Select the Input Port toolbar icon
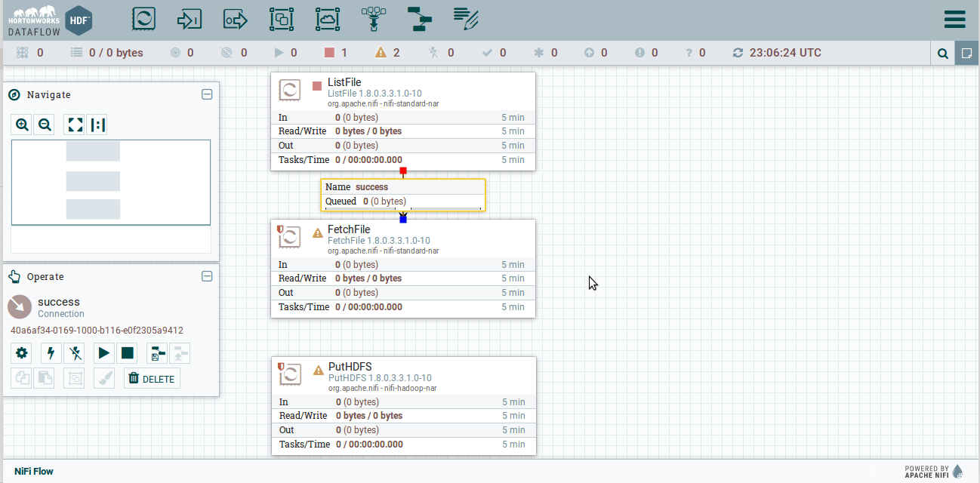This screenshot has width=980, height=483. point(189,19)
